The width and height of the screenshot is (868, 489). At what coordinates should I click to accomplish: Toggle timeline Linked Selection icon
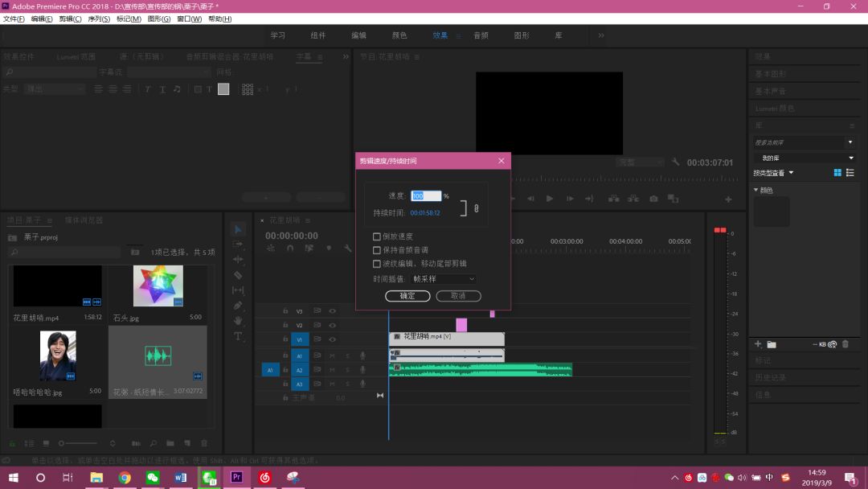(309, 249)
